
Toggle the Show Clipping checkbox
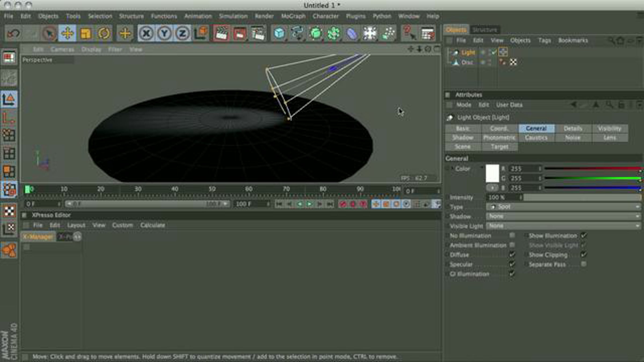[584, 254]
